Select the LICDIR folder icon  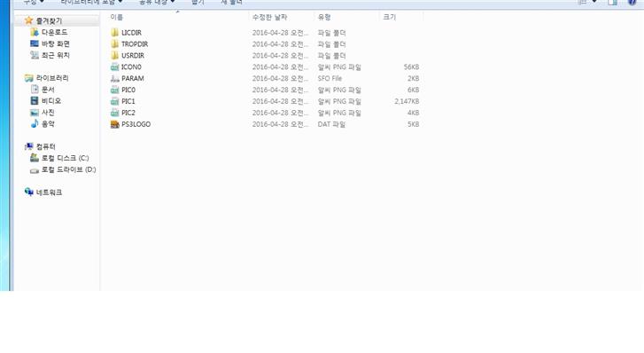(114, 33)
